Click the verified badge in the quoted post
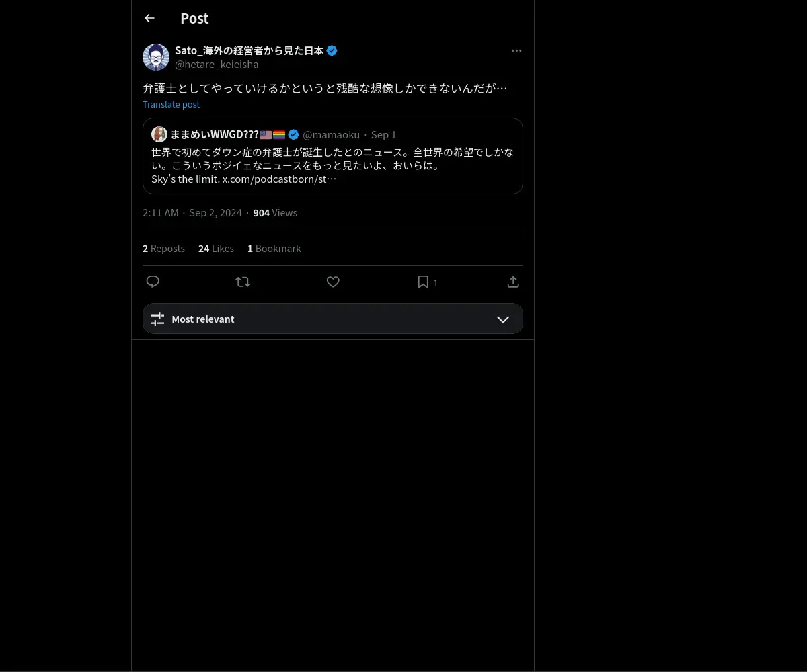Image resolution: width=807 pixels, height=672 pixels. tap(294, 134)
